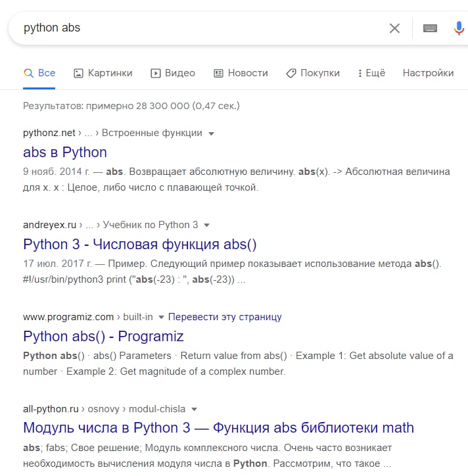Click the three-dot icon beside Ещё
The height and width of the screenshot is (476, 468).
tap(360, 73)
